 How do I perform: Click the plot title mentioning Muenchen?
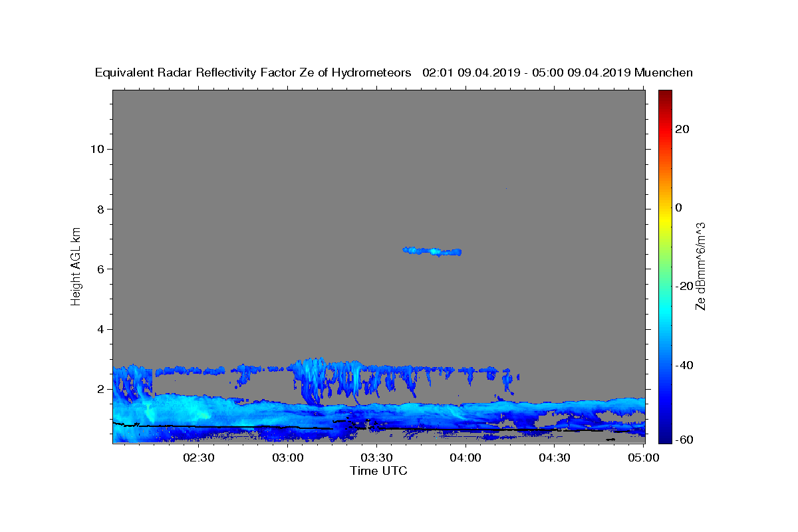point(394,72)
